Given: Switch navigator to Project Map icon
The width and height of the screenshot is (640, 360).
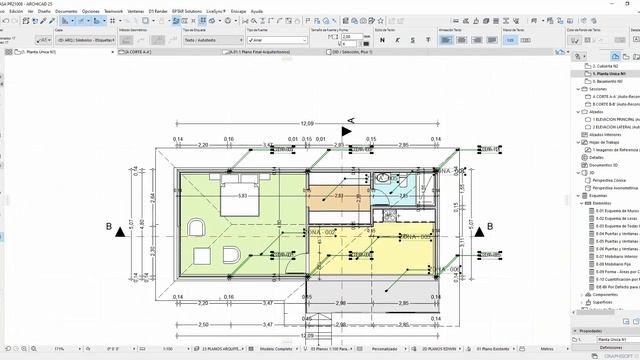Looking at the screenshot, I should [616, 57].
